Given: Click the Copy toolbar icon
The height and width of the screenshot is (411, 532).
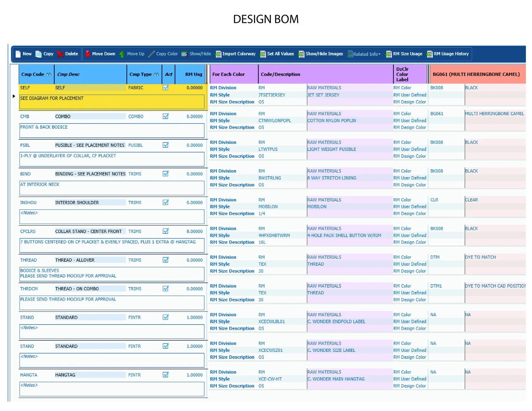Looking at the screenshot, I should (x=39, y=54).
